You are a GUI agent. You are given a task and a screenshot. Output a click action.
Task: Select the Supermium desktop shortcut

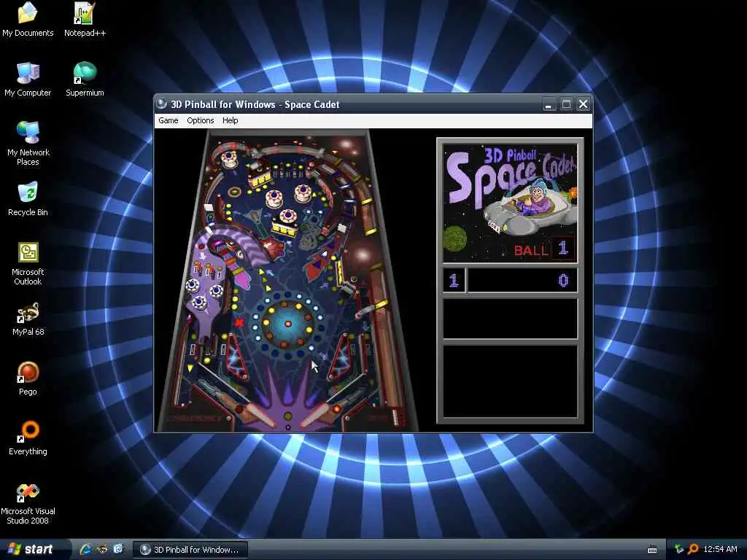(85, 79)
